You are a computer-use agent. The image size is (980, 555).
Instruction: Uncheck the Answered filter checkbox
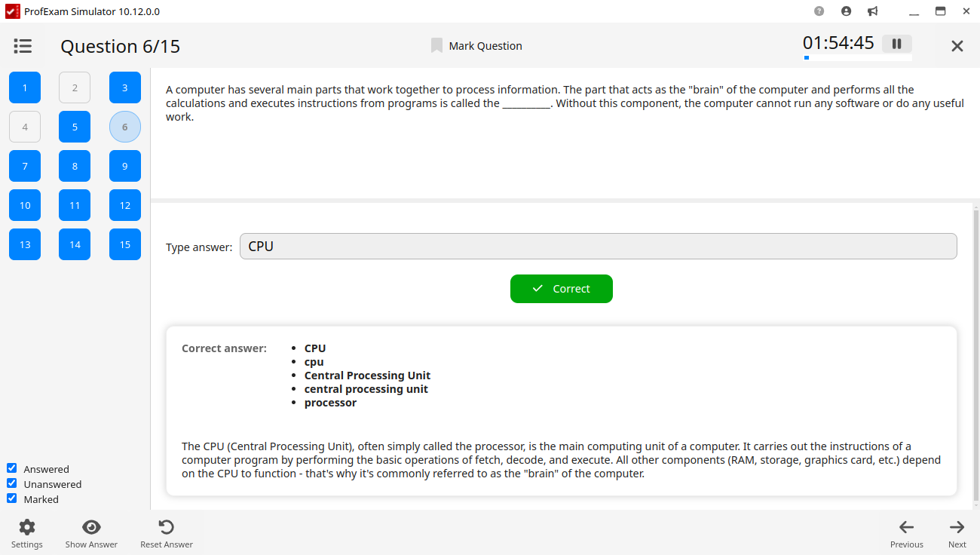click(x=12, y=468)
